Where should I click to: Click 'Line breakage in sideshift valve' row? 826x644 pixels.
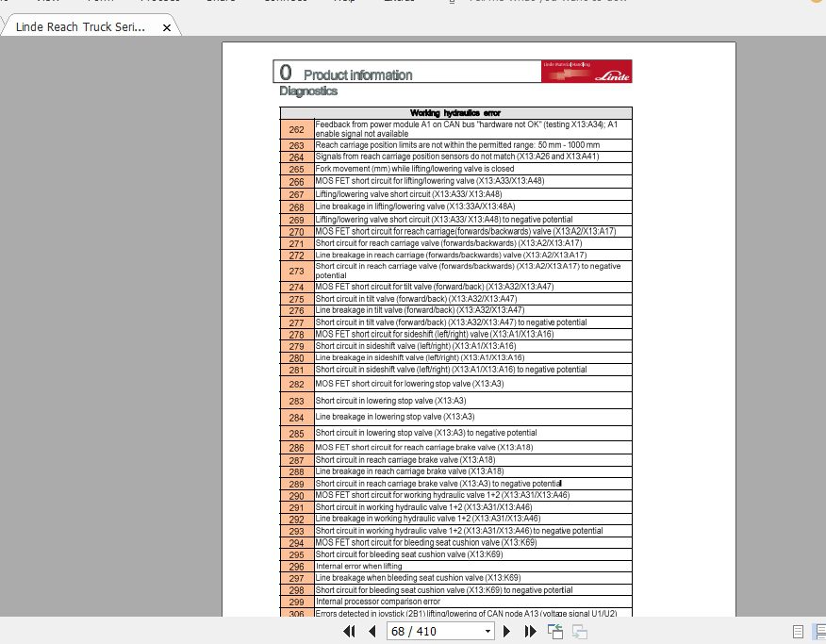[x=420, y=357]
